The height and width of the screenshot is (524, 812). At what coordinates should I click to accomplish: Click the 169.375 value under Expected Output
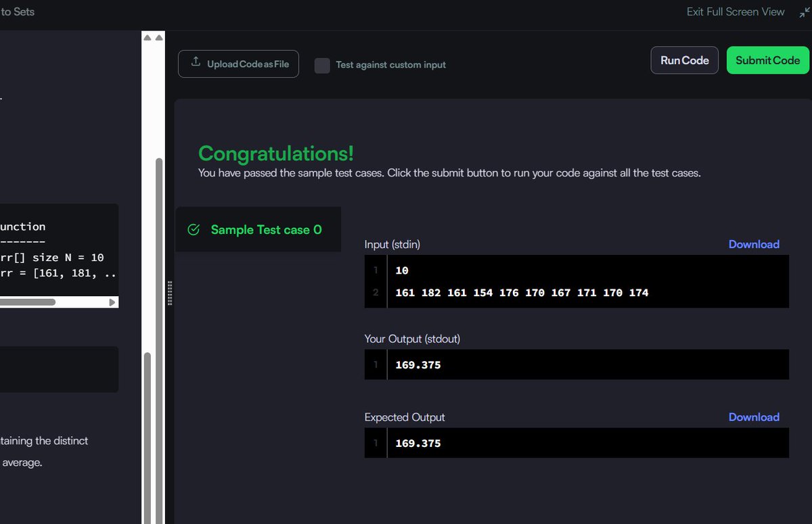point(418,444)
